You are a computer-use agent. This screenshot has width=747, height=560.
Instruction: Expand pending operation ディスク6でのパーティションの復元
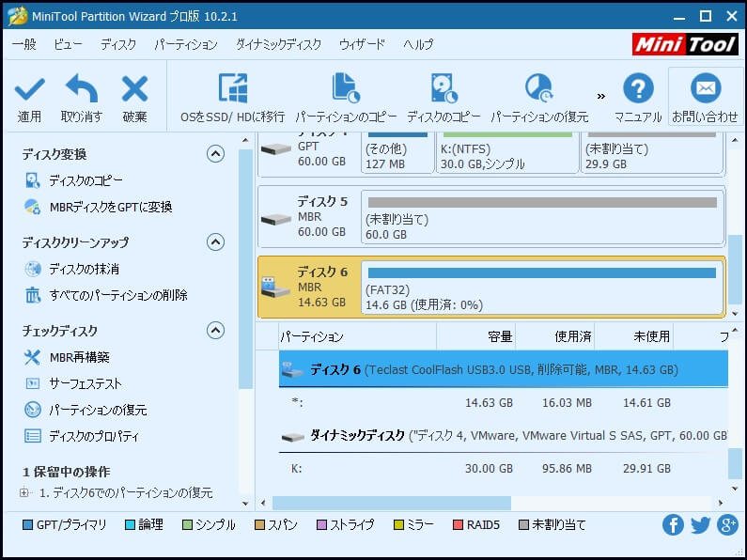[x=24, y=493]
